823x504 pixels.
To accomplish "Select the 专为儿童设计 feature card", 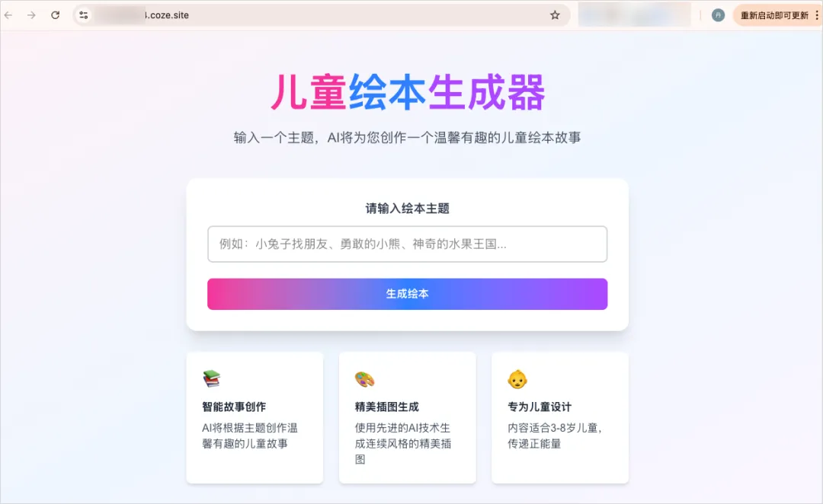I will tap(560, 417).
